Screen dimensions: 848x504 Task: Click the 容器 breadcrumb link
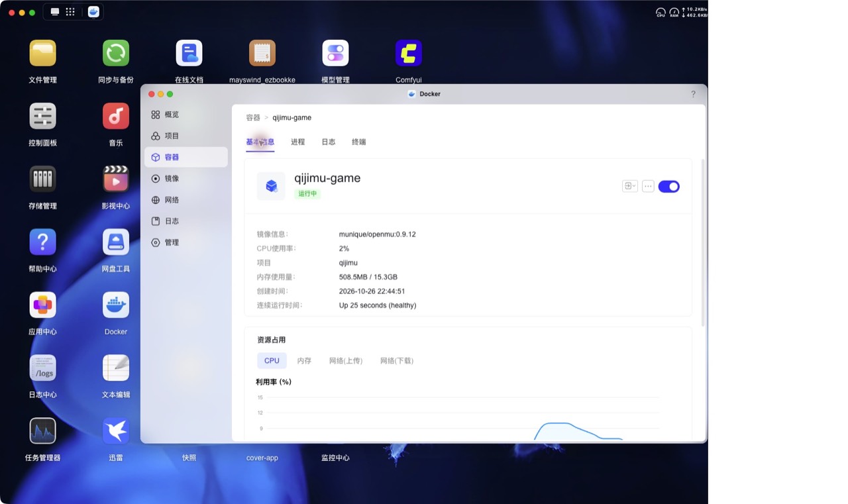click(253, 117)
